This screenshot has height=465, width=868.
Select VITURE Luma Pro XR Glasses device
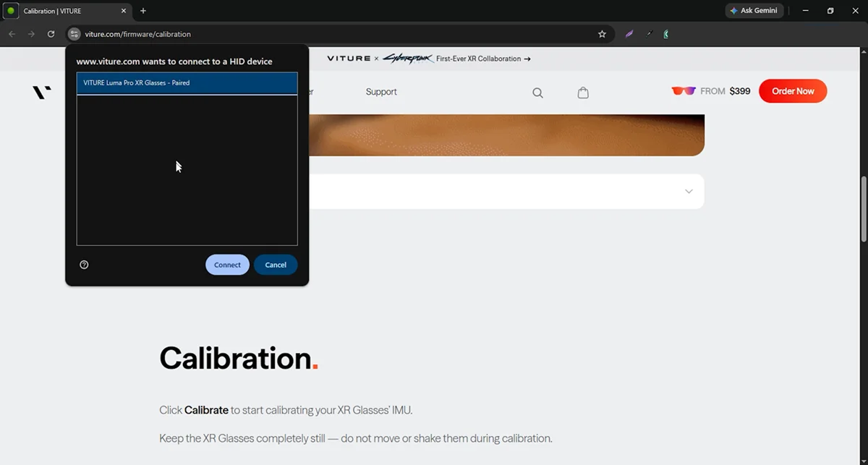click(187, 83)
